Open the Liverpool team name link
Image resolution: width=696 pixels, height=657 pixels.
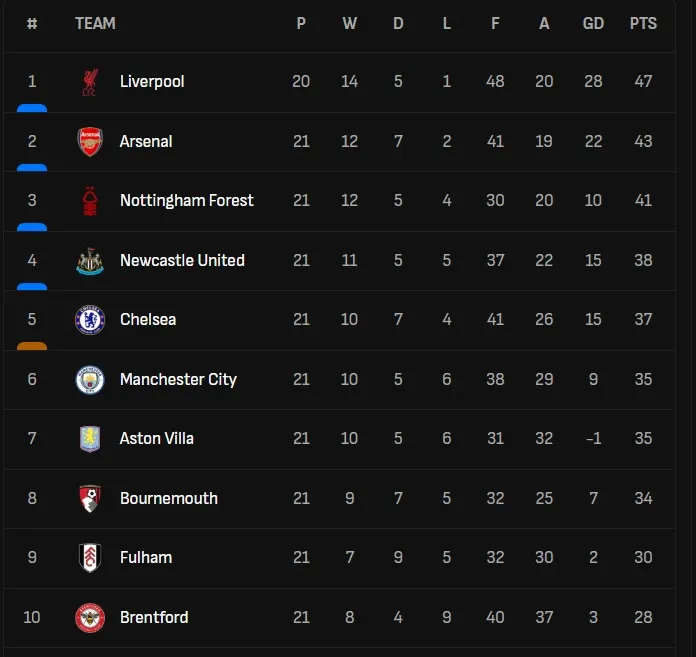coord(152,82)
